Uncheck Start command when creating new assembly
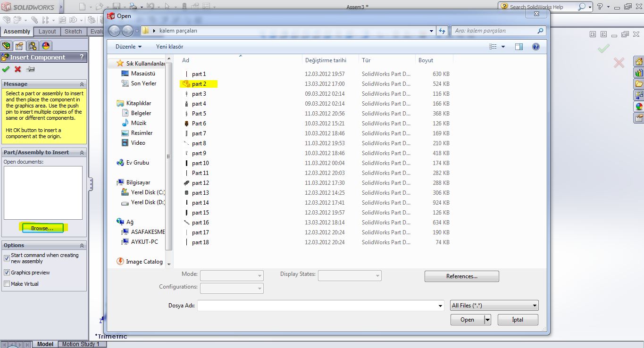The height and width of the screenshot is (348, 644). (x=7, y=258)
